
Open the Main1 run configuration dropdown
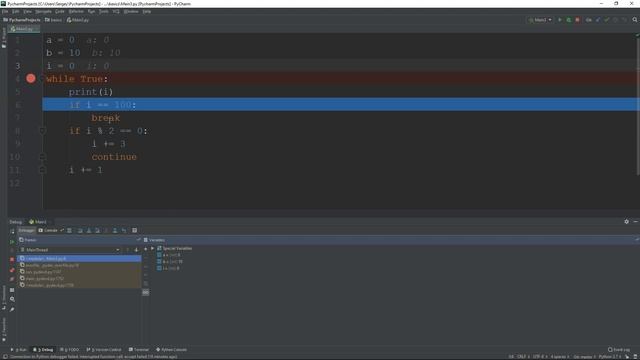pos(540,20)
